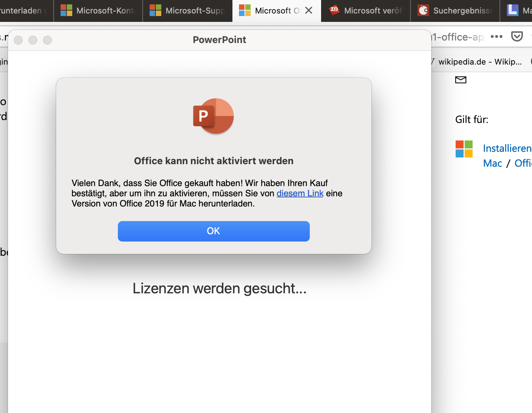Viewport: 532px width, 413px height.
Task: Click the OK button in the activation dialog
Action: pos(213,231)
